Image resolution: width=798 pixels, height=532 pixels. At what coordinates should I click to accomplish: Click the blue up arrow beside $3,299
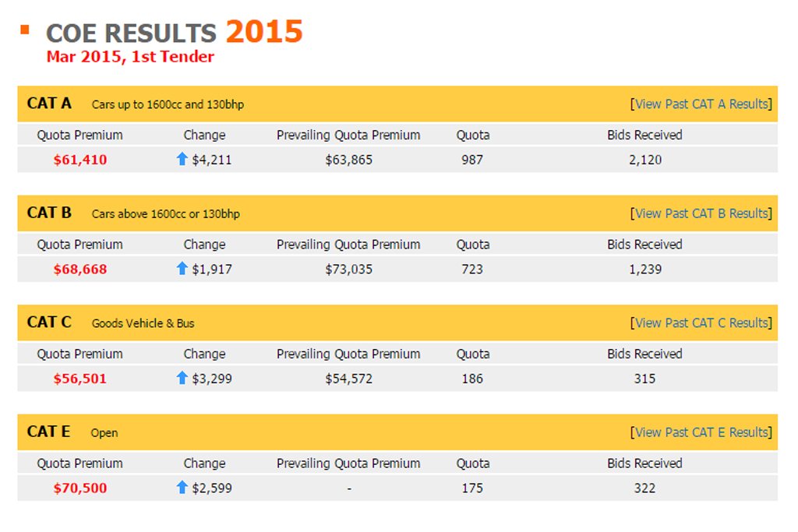(182, 378)
